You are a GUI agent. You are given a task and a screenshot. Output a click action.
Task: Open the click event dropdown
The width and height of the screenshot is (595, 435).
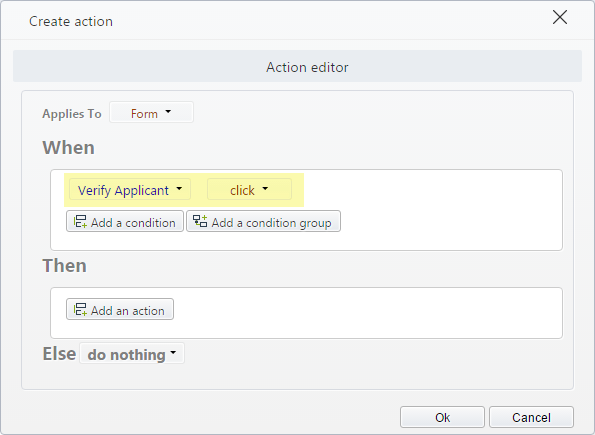(249, 189)
